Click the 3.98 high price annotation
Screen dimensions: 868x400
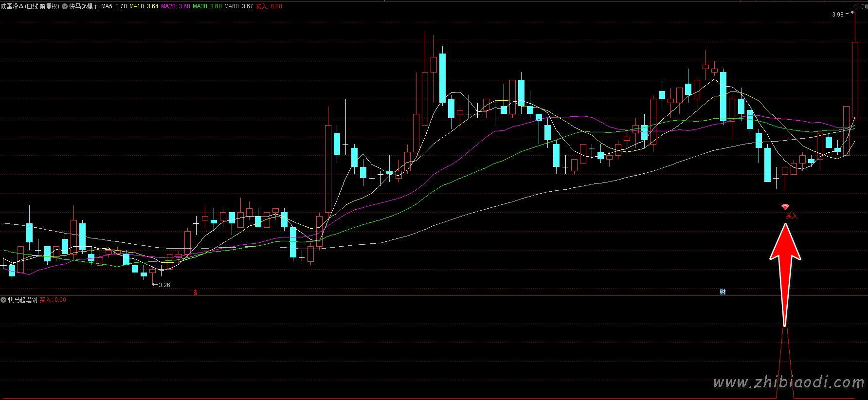(x=837, y=15)
